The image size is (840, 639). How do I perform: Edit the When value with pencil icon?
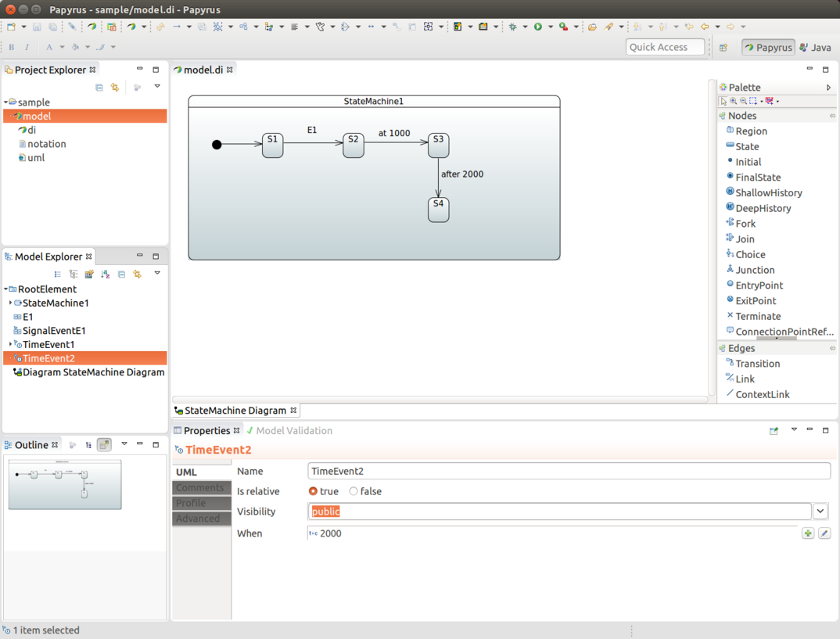click(x=824, y=533)
